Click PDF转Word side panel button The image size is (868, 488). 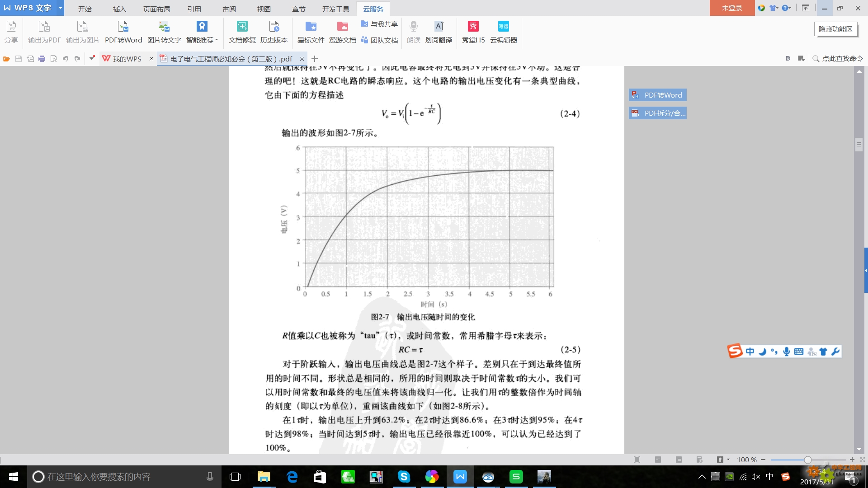[x=658, y=95]
